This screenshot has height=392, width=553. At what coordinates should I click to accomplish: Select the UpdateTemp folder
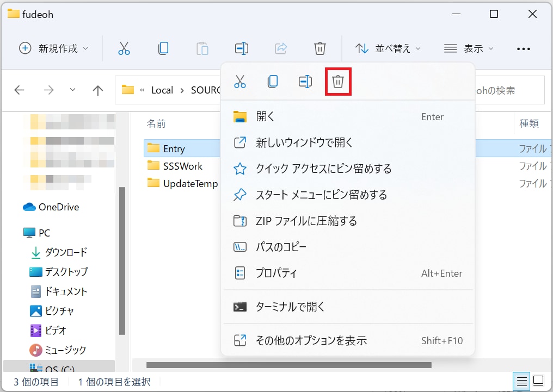point(182,184)
